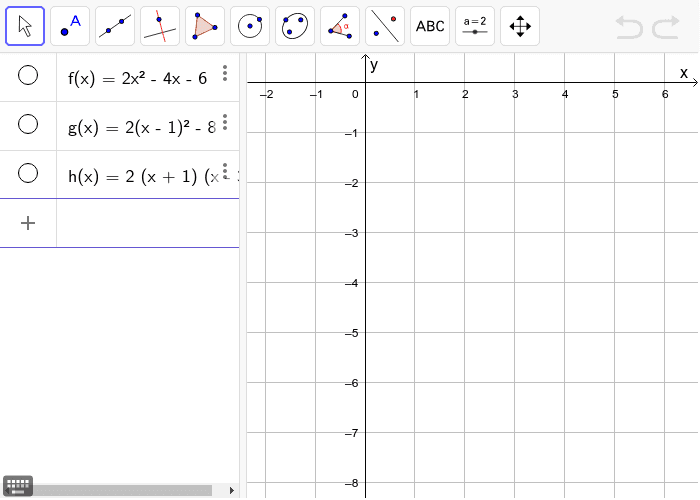The height and width of the screenshot is (500, 700).
Task: Select the g(x) = 2(x - 1)² - 8 expression
Action: click(x=142, y=128)
